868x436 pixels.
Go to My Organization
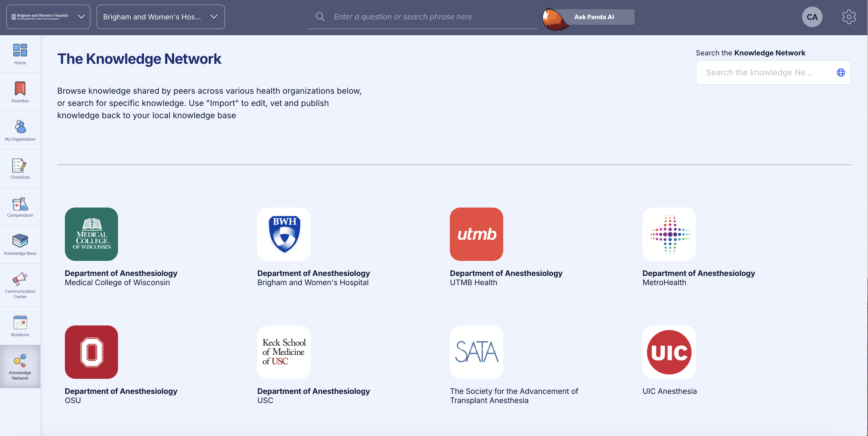pyautogui.click(x=20, y=130)
